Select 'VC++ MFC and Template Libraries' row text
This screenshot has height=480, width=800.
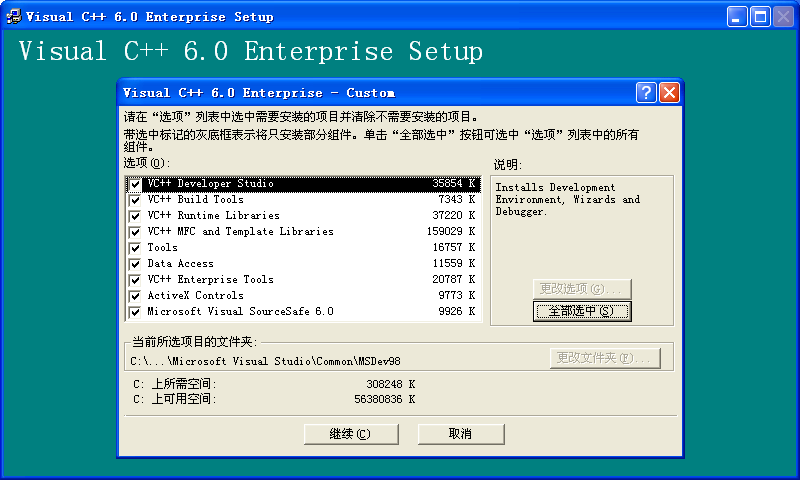tap(240, 231)
